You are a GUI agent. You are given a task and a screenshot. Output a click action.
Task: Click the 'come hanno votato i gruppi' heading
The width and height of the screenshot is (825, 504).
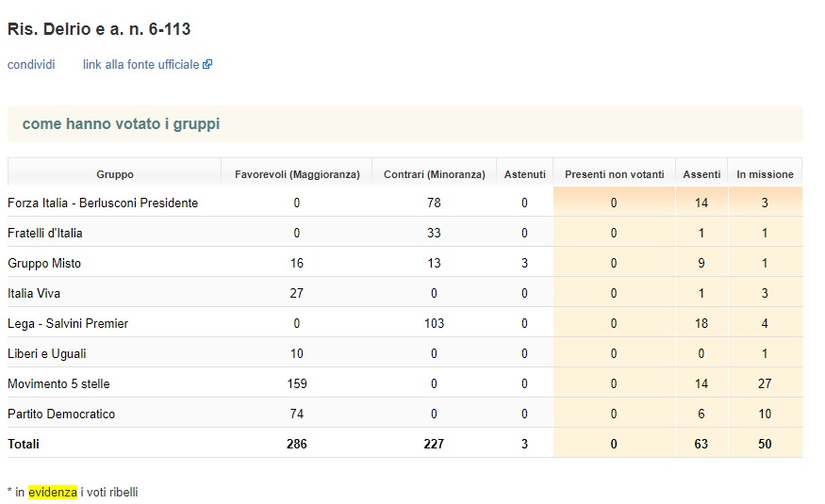point(121,124)
